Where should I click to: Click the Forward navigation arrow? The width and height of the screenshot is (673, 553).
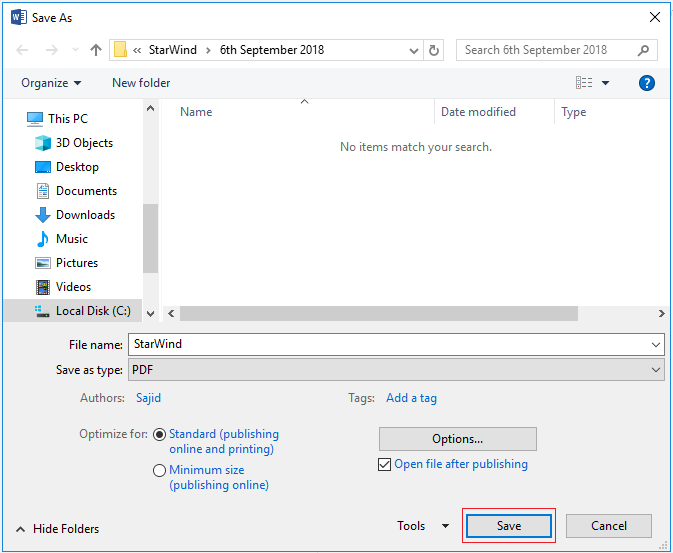(x=52, y=50)
